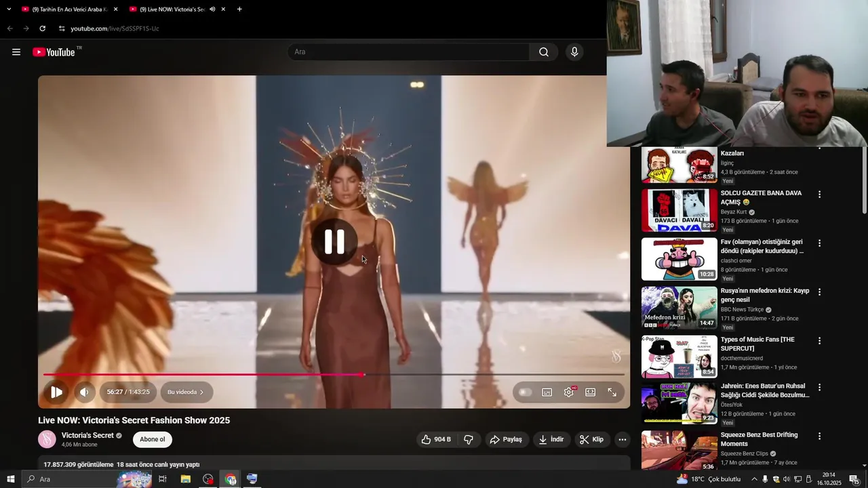Mute the Live NOW tab via speaker icon
The image size is (868, 488).
[212, 9]
